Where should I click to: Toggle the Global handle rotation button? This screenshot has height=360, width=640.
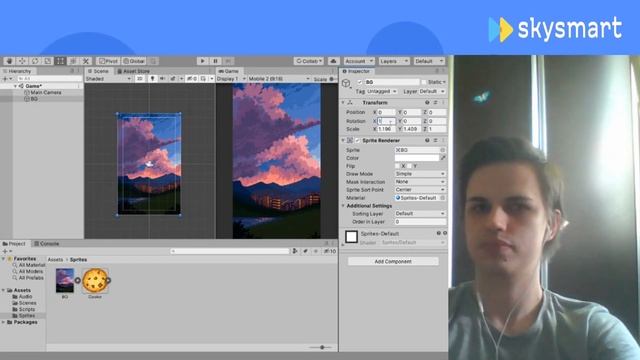point(134,61)
